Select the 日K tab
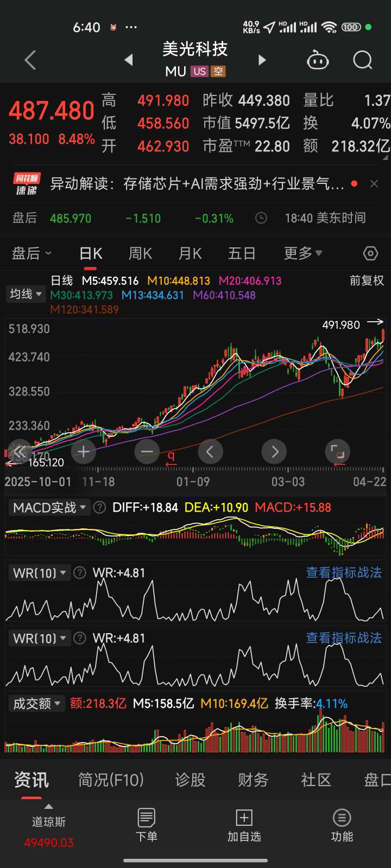Viewport: 391px width, 868px height. (x=91, y=253)
